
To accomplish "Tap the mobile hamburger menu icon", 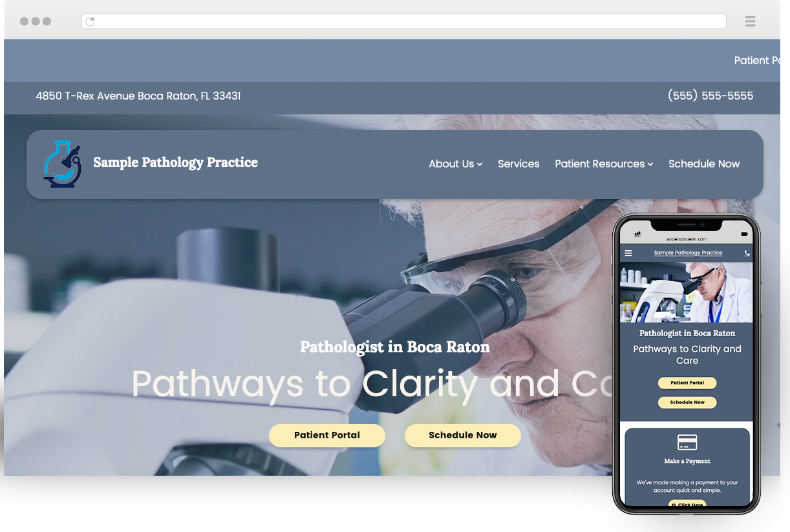I will pos(628,253).
